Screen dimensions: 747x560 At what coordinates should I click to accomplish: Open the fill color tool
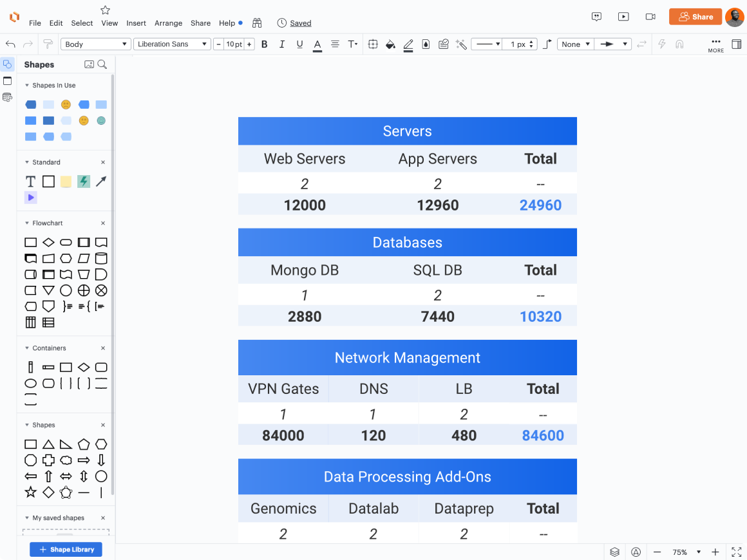tap(391, 44)
